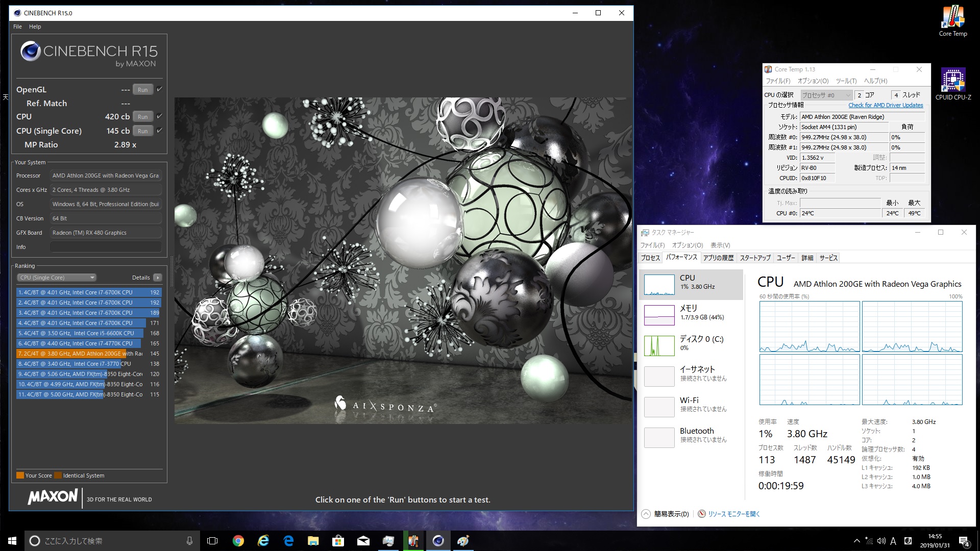Switch to the Startup tab in Task Manager
Viewport: 980px width, 551px height.
point(755,258)
